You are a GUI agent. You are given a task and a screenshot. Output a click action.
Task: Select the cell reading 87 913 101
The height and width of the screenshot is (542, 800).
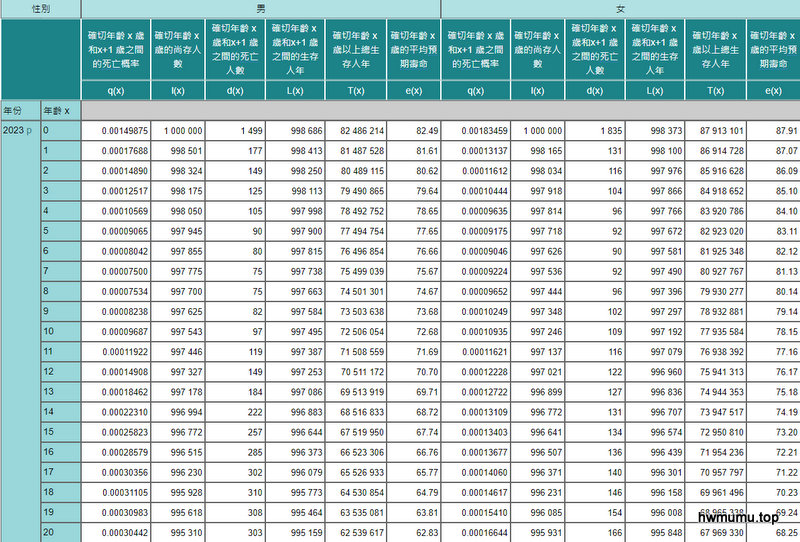715,131
